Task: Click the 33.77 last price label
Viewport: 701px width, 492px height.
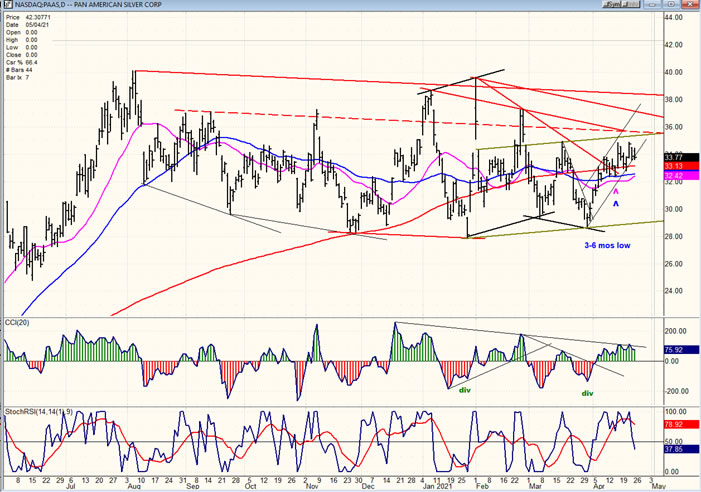Action: pyautogui.click(x=681, y=157)
